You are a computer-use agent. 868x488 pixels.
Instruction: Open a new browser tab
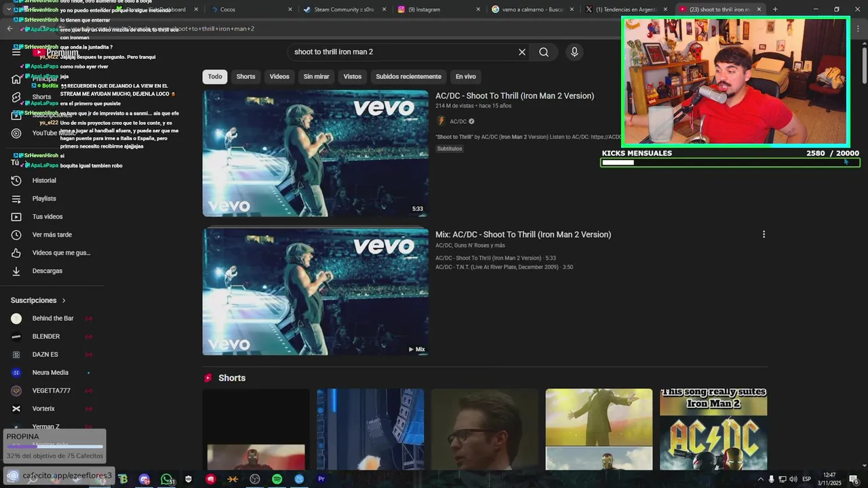click(775, 9)
